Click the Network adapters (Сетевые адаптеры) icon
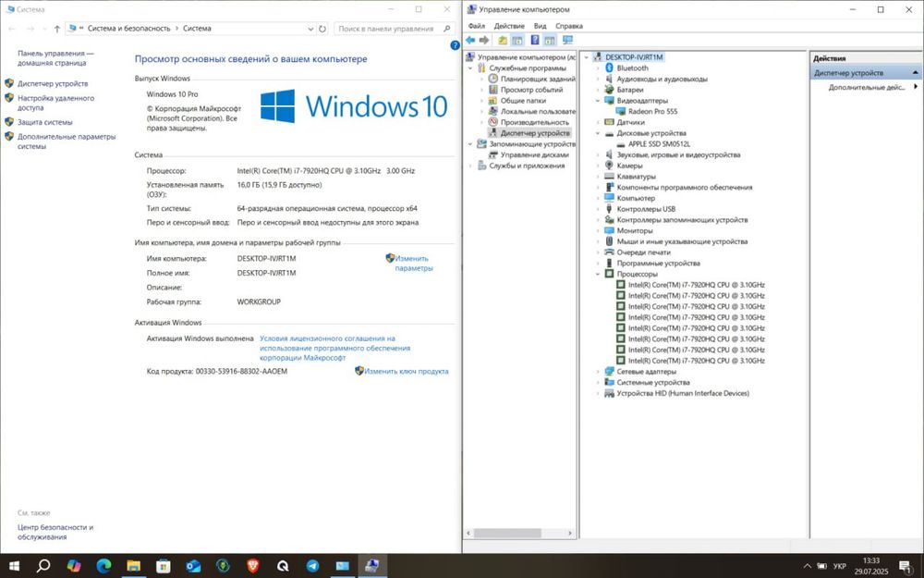 click(x=609, y=372)
